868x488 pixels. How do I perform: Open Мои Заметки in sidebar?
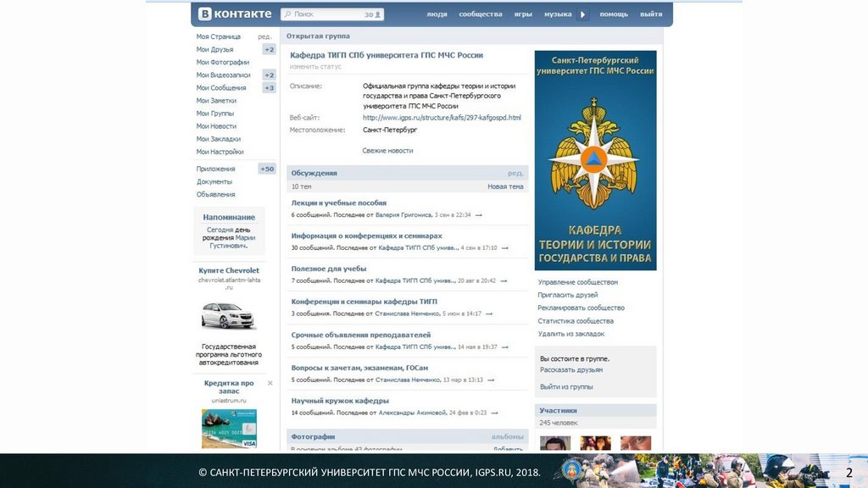[216, 101]
